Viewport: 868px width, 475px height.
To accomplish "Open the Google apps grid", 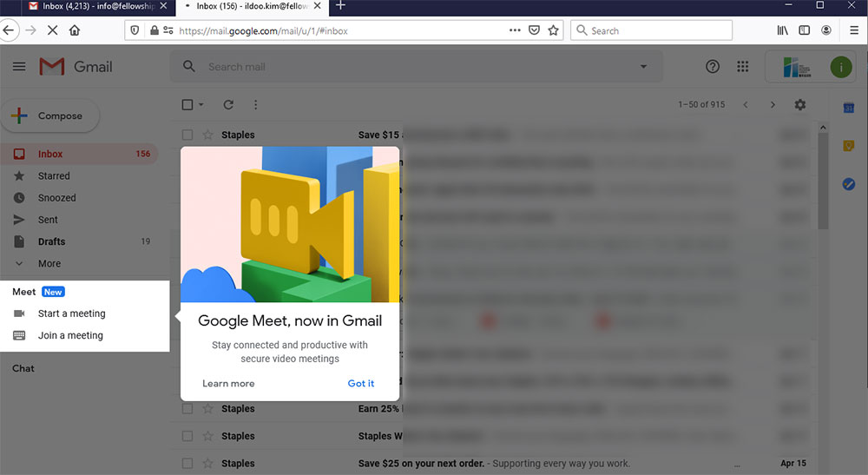I will click(742, 67).
